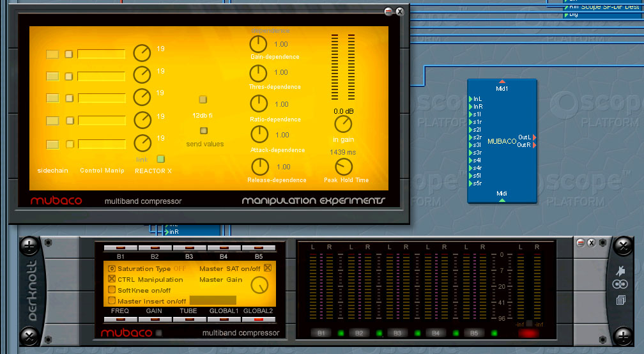Viewport: 644px width, 354px height.
Task: Click the Master Gain knob
Action: (x=259, y=285)
